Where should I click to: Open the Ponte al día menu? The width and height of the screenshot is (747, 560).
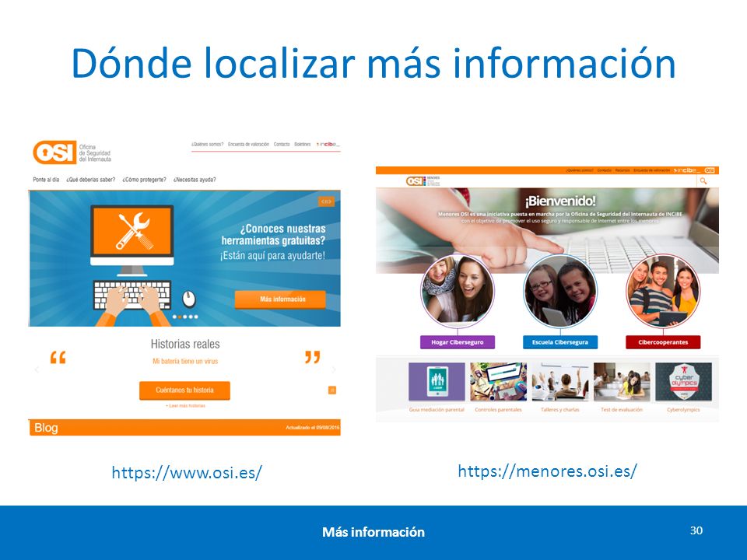(x=46, y=180)
